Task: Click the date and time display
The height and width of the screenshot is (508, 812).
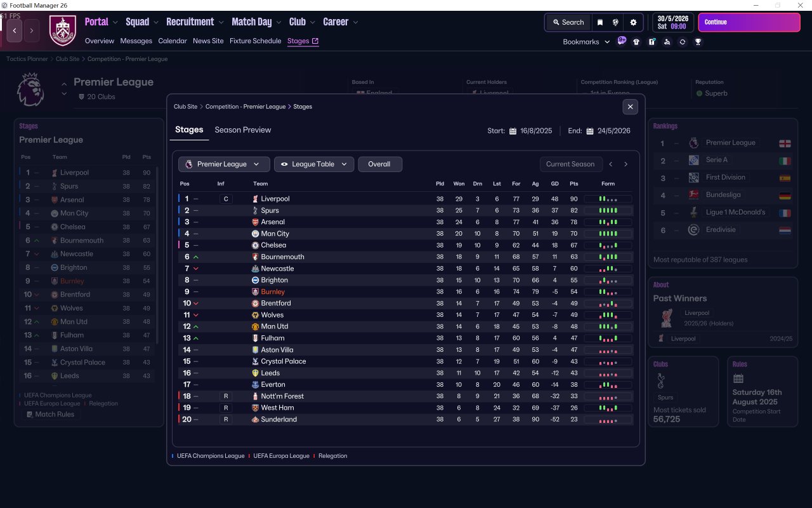Action: pos(674,22)
